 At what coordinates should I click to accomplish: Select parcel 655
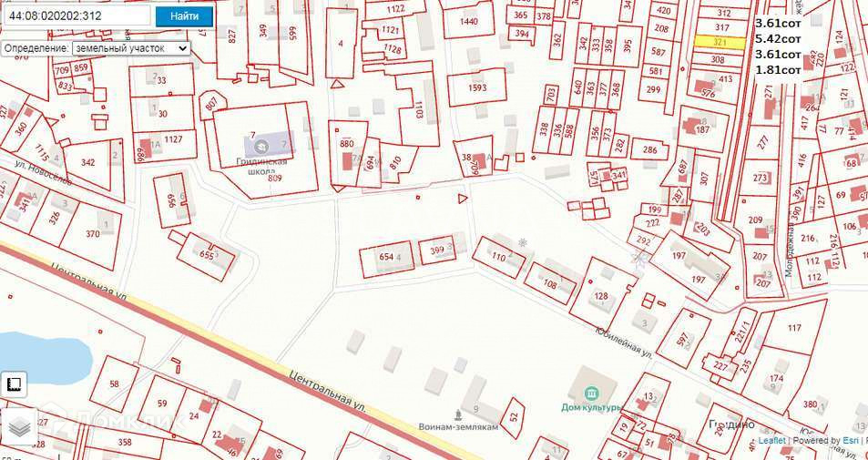click(206, 256)
